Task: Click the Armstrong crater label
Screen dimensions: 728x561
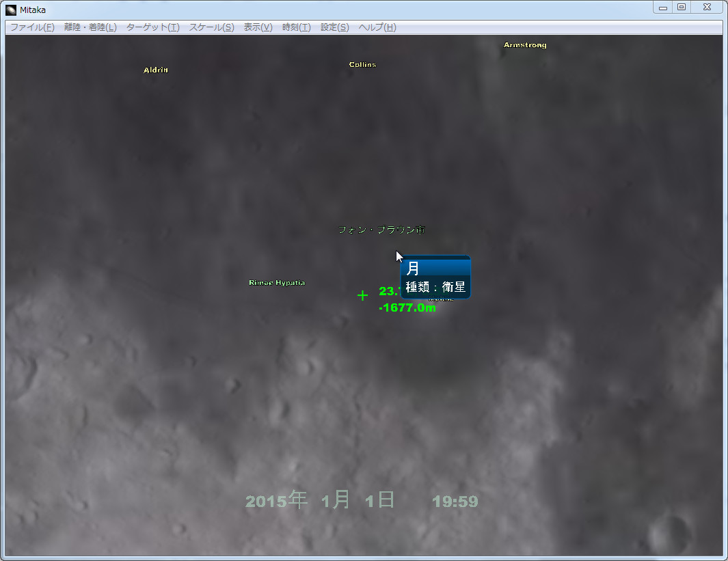Action: pyautogui.click(x=525, y=45)
